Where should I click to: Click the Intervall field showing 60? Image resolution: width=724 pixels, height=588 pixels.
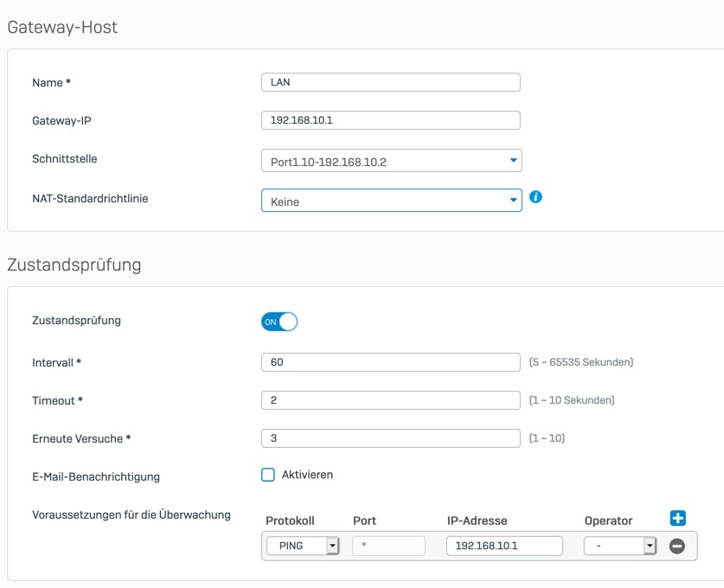391,362
